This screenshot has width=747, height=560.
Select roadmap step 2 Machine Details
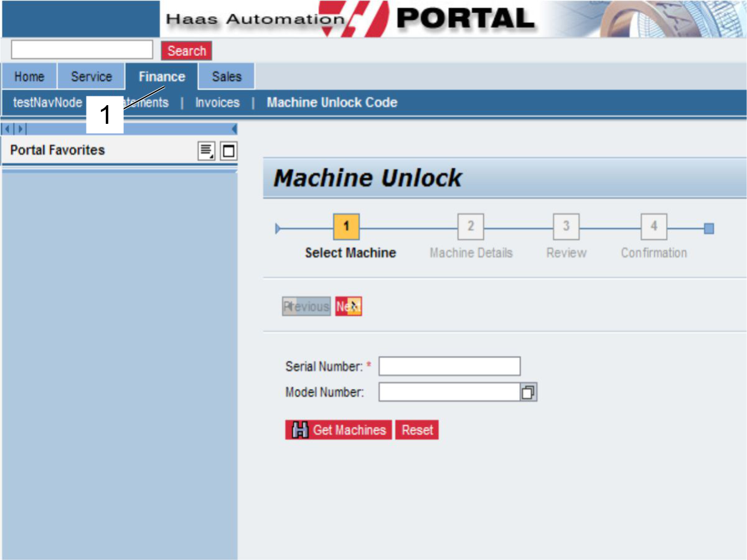click(471, 227)
